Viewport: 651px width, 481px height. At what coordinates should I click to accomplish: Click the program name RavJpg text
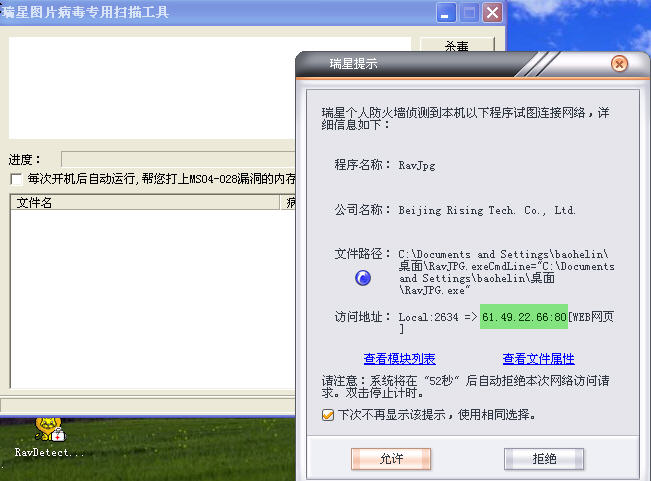pos(417,166)
